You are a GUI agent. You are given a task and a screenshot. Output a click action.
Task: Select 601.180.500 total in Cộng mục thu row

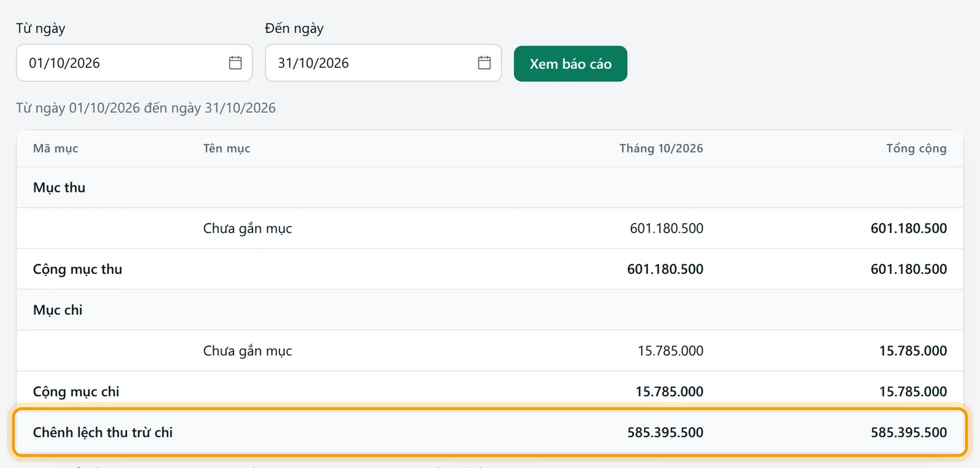[x=909, y=269]
